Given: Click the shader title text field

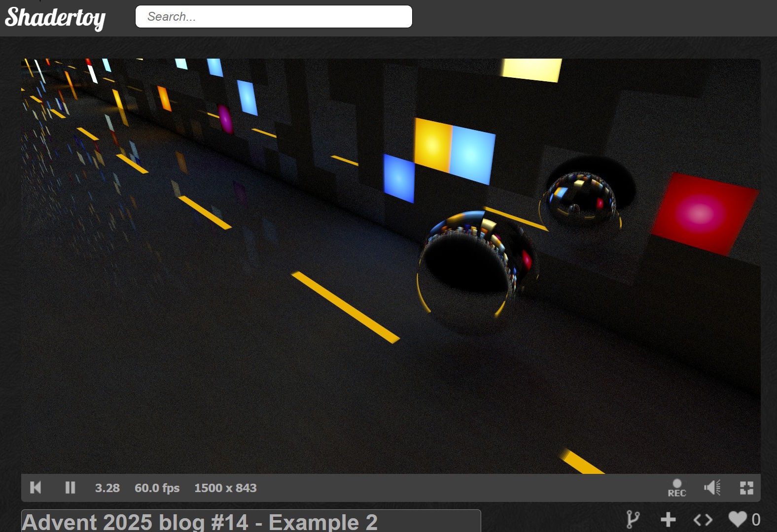Looking at the screenshot, I should point(250,521).
